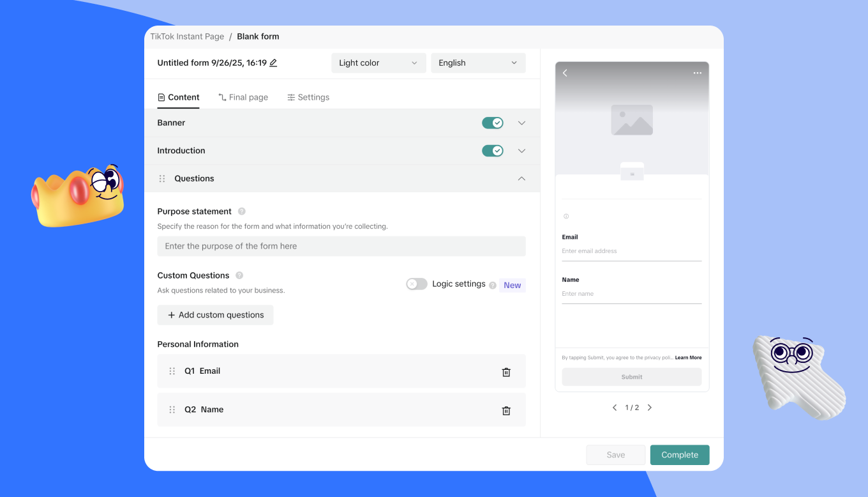Image resolution: width=868 pixels, height=497 pixels.
Task: Open the three-dot menu in preview
Action: coord(697,73)
